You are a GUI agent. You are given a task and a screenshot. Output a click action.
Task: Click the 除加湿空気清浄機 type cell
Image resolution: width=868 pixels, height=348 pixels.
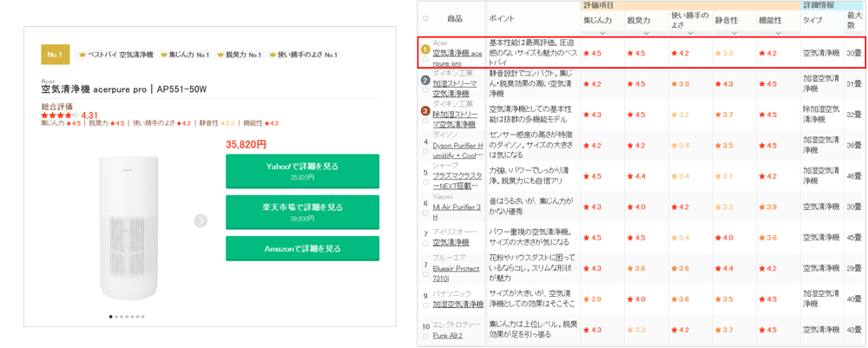click(x=822, y=114)
